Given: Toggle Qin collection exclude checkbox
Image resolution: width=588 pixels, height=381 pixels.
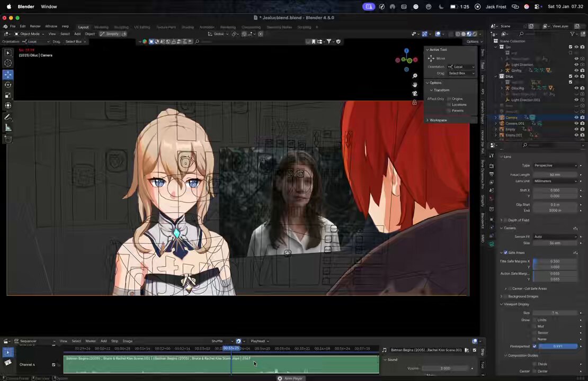Looking at the screenshot, I should 571,47.
